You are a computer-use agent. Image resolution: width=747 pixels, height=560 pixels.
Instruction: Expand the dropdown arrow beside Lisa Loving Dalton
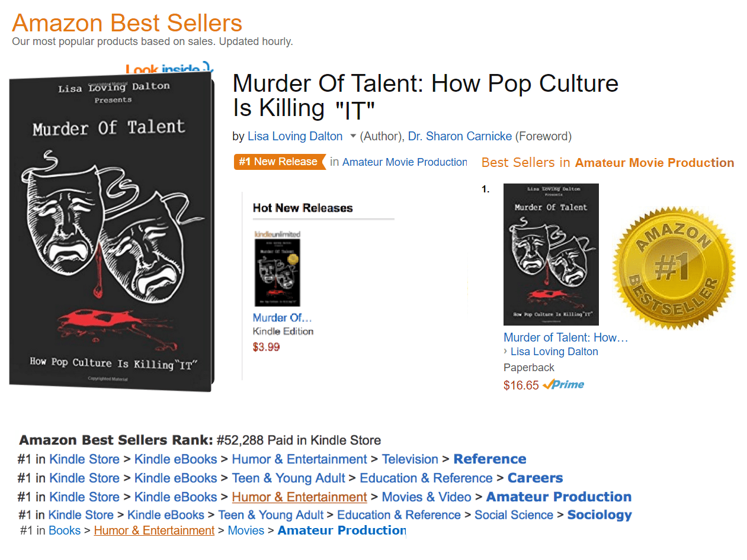(x=353, y=136)
